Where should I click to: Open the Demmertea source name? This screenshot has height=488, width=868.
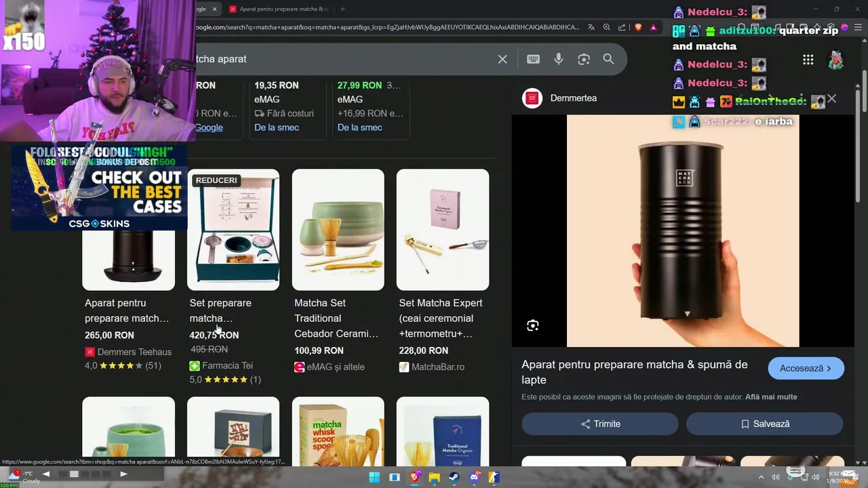click(x=574, y=98)
